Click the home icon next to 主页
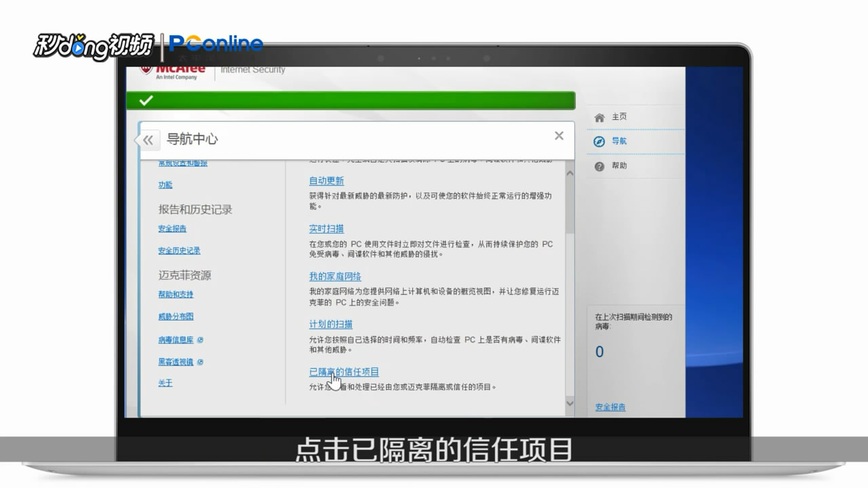868x488 pixels. 599,117
